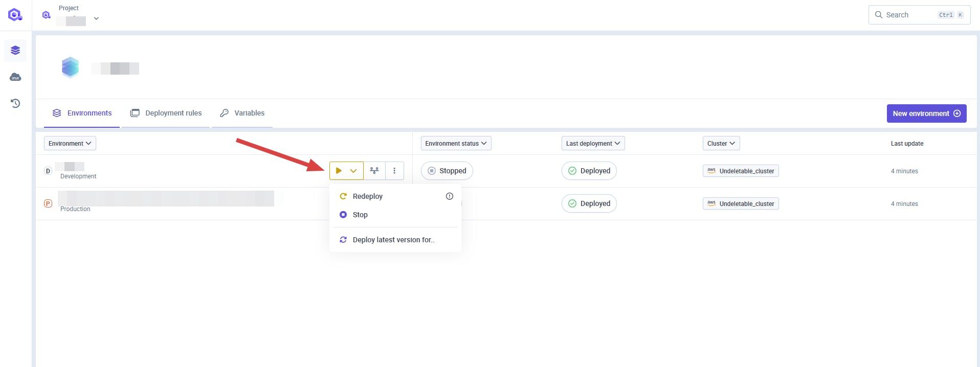The width and height of the screenshot is (980, 367).
Task: Open the audit history icon in sidebar
Action: [15, 103]
